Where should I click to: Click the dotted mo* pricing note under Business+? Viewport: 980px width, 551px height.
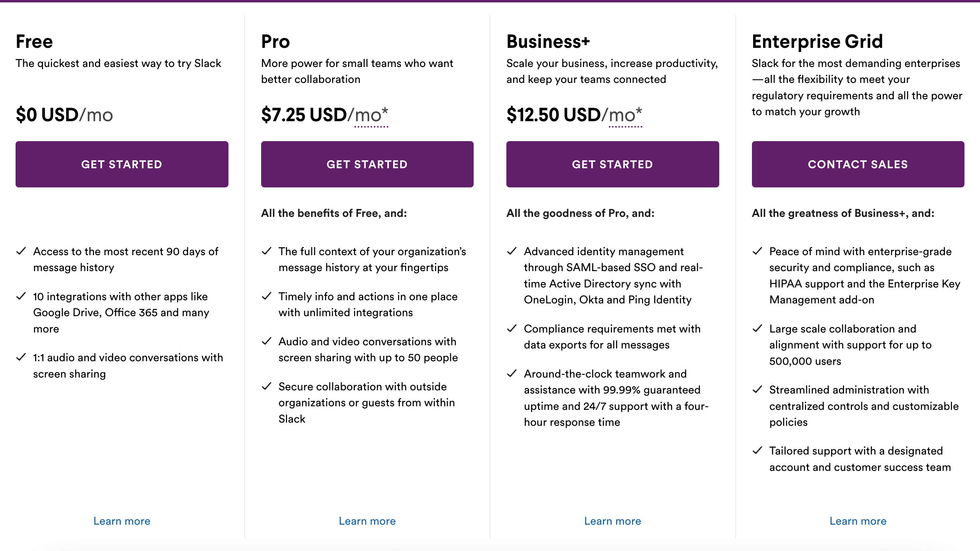625,116
